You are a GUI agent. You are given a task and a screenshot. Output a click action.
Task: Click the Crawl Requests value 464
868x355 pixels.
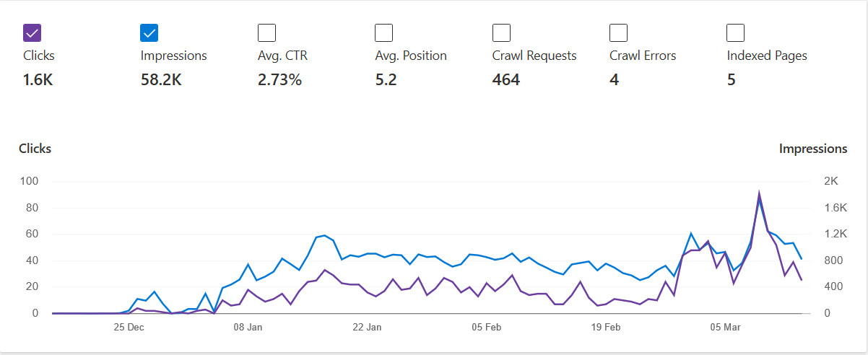pyautogui.click(x=506, y=80)
